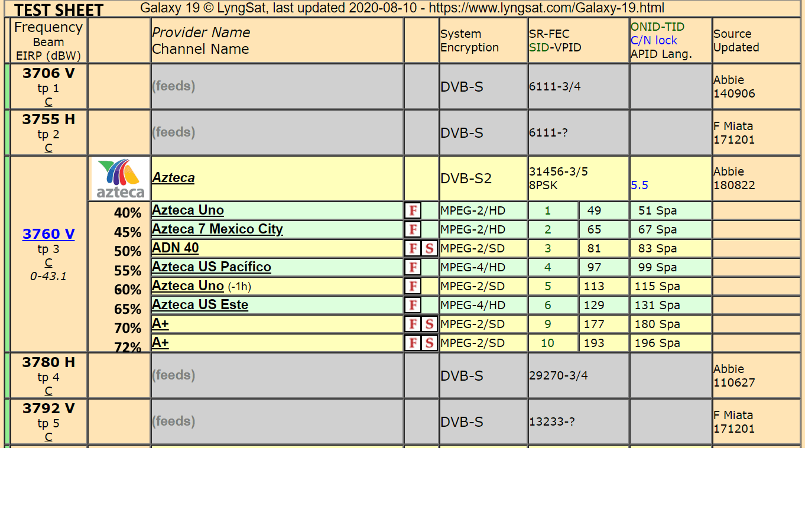Image resolution: width=805 pixels, height=532 pixels.
Task: Click the 51 Spa audio cell
Action: click(x=671, y=210)
